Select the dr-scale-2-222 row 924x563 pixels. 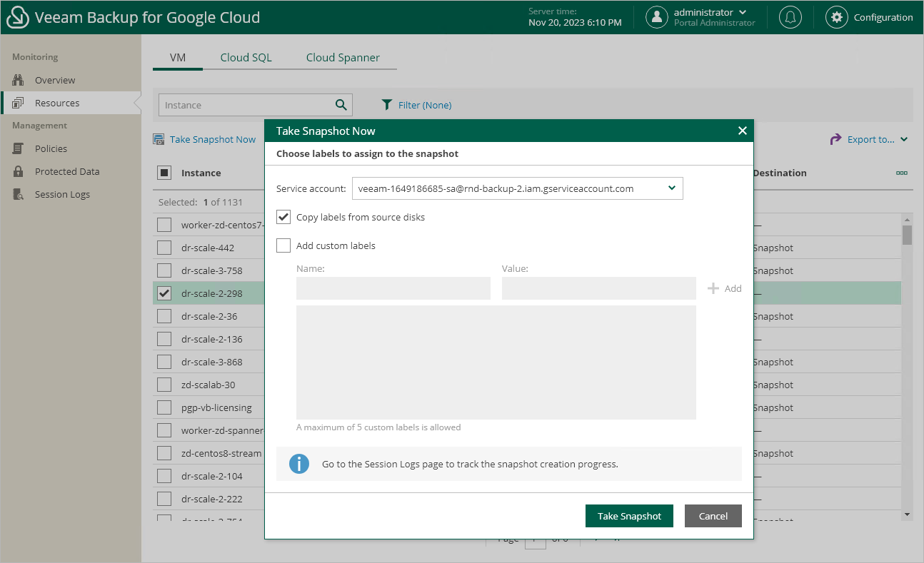212,499
